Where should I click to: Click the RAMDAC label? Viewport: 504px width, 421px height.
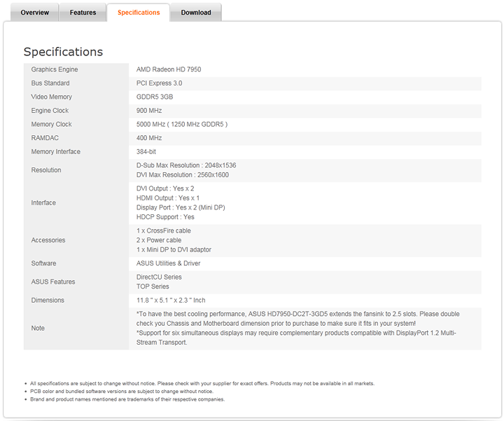pyautogui.click(x=45, y=138)
